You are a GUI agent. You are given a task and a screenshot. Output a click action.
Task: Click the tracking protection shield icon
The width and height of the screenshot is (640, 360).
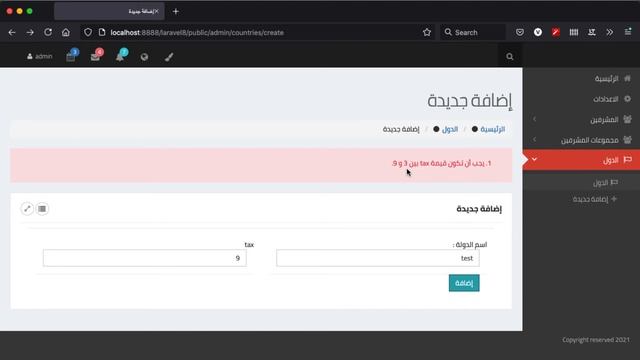pos(88,32)
